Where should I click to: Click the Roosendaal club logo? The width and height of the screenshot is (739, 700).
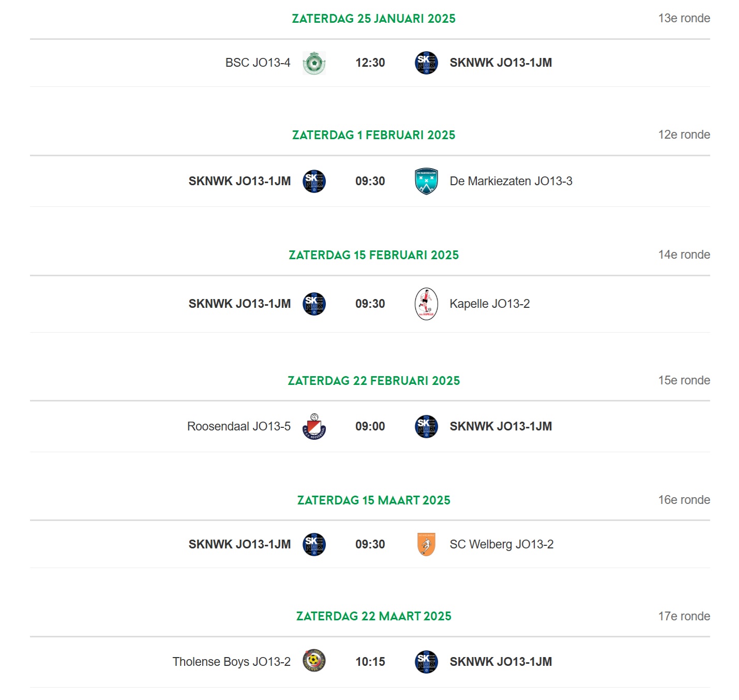click(x=314, y=426)
